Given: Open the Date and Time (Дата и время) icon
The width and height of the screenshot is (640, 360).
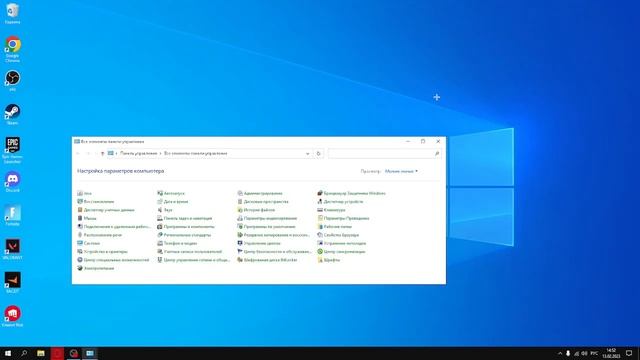Looking at the screenshot, I should (160, 202).
